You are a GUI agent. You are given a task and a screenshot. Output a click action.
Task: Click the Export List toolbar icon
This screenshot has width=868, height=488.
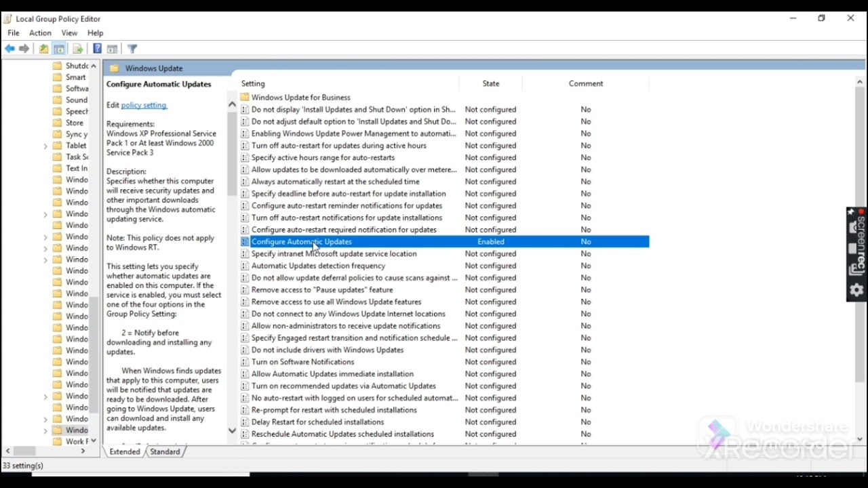(78, 49)
